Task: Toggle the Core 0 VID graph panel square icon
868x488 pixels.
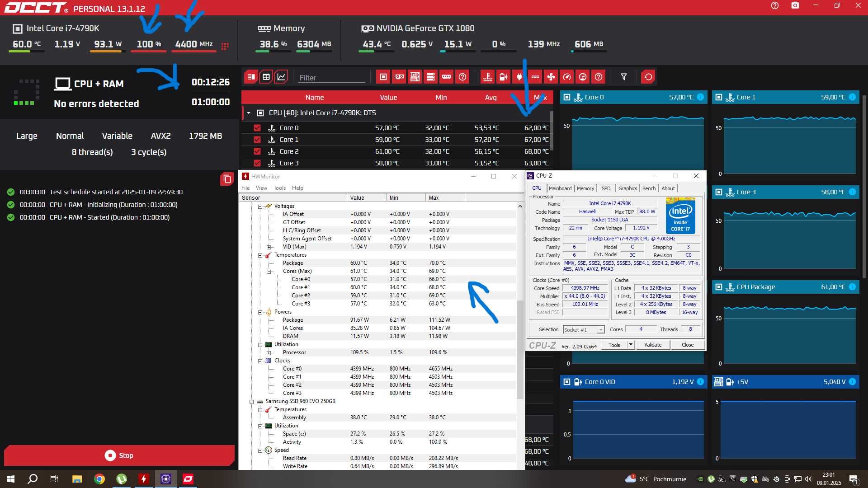Action: pyautogui.click(x=567, y=382)
